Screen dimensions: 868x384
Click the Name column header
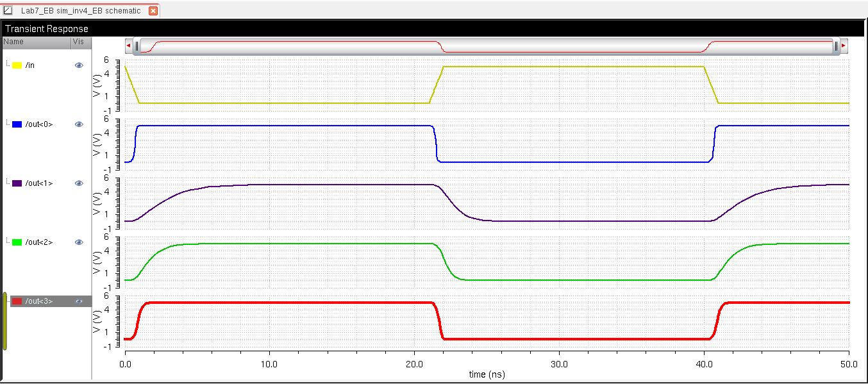[37, 42]
